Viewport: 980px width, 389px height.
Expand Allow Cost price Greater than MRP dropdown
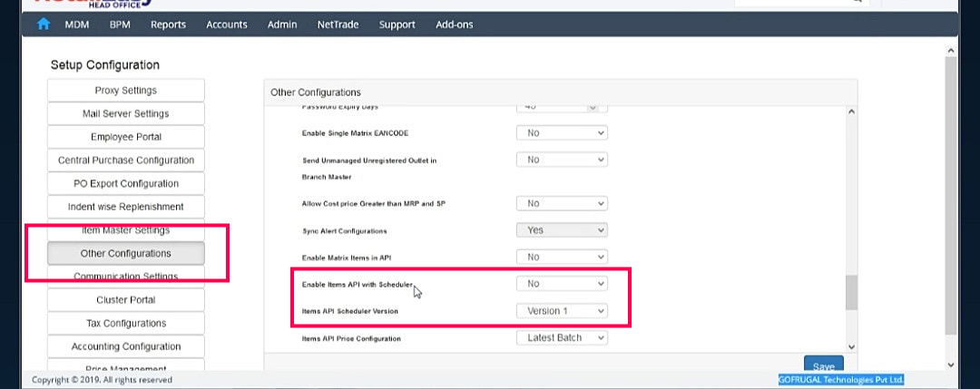tap(562, 204)
